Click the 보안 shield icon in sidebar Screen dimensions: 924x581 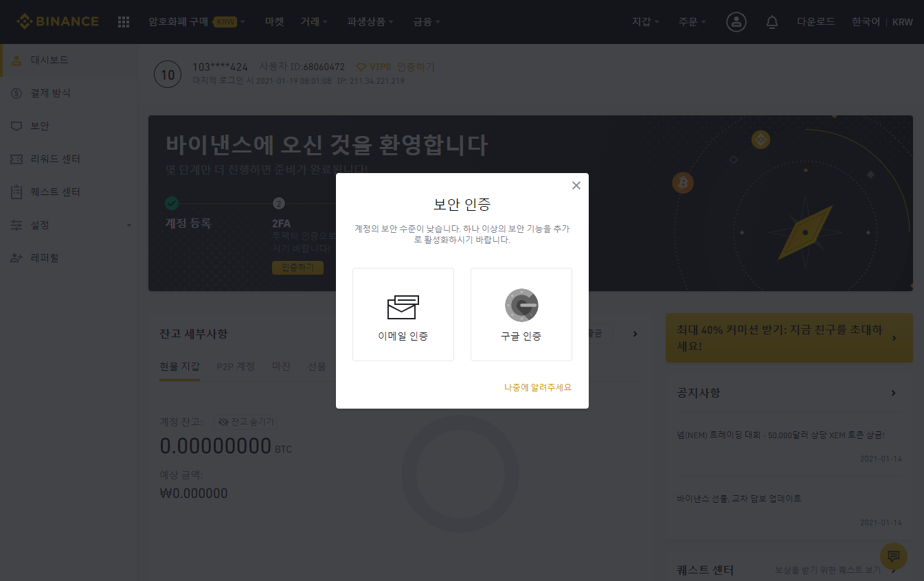pyautogui.click(x=17, y=126)
